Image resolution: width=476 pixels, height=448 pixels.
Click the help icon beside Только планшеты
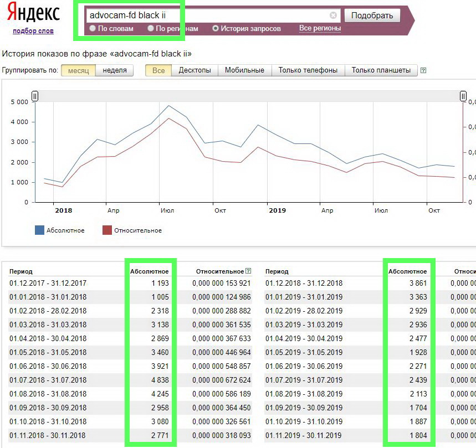[x=423, y=70]
